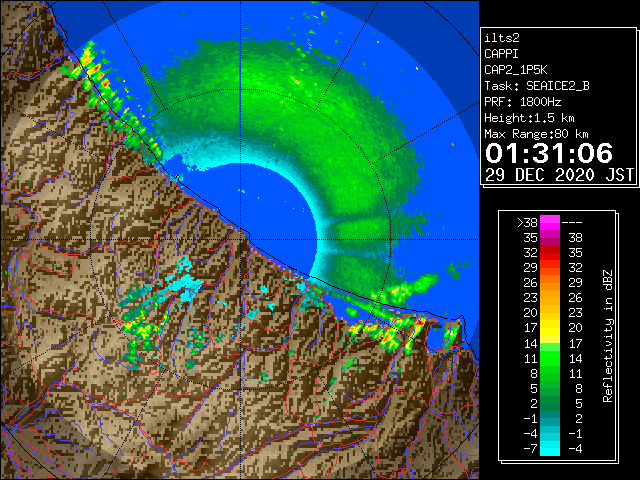Click the '>38' legend label
This screenshot has height=480, width=640.
point(527,223)
